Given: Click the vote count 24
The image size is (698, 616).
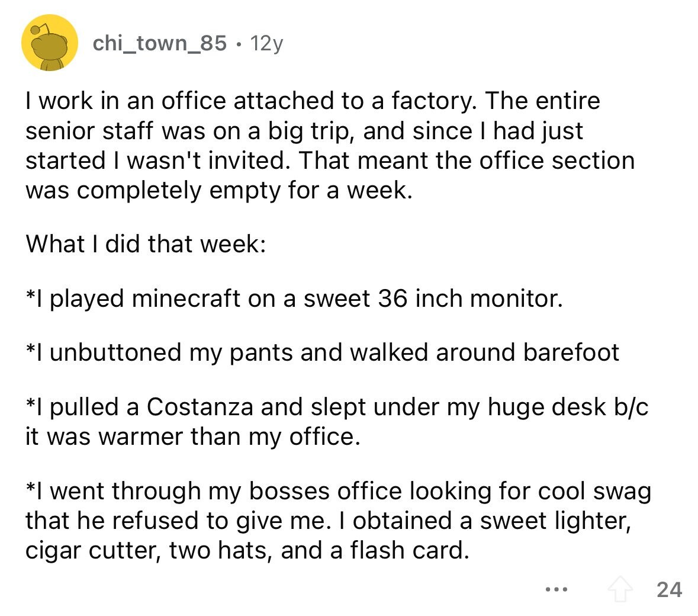Looking at the screenshot, I should (x=669, y=589).
